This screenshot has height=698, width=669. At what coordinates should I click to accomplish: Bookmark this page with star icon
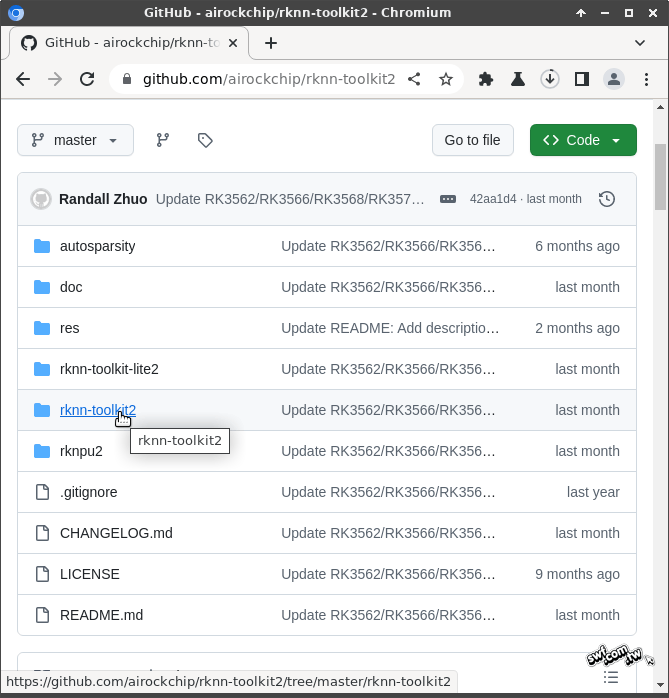point(446,79)
